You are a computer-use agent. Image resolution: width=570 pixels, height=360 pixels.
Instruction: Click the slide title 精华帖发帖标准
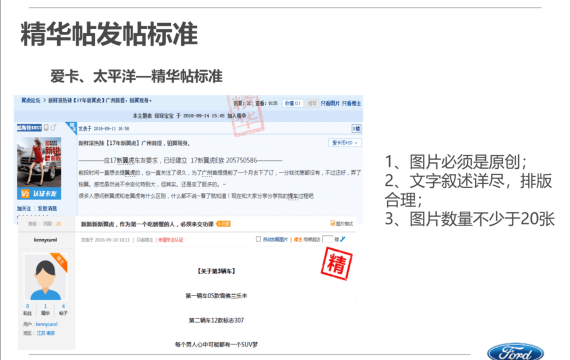[109, 34]
